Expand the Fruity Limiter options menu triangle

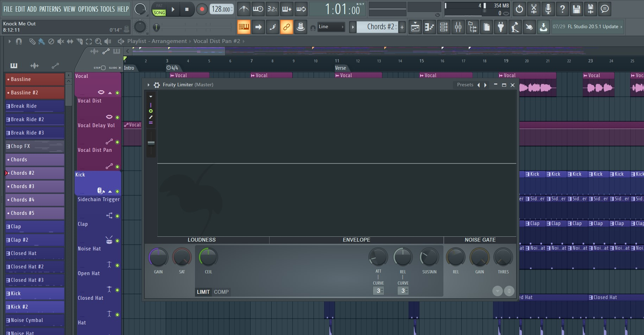[148, 85]
